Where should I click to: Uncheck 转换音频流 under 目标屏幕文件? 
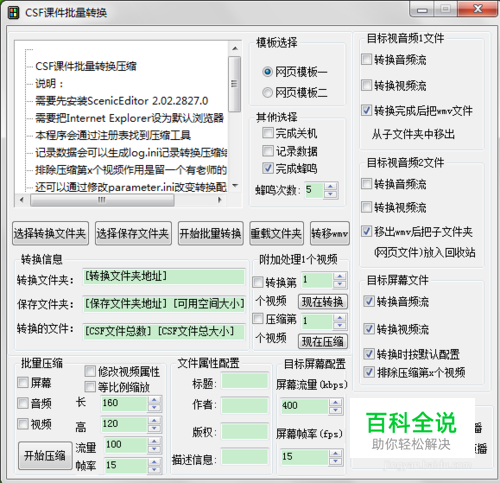point(369,301)
